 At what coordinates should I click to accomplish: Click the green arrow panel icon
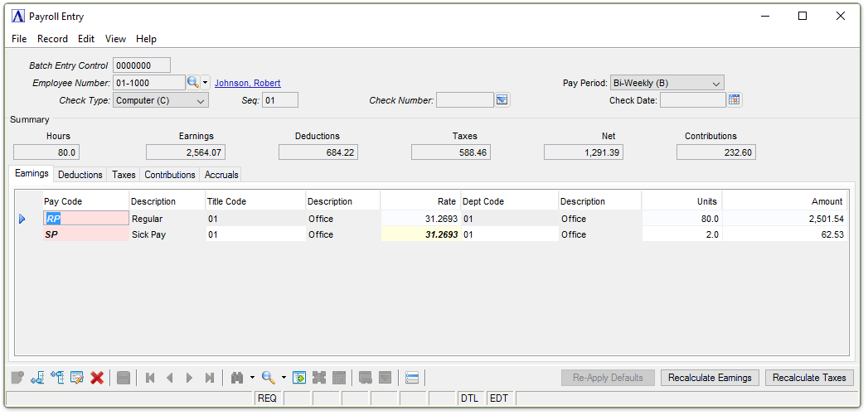pos(299,378)
